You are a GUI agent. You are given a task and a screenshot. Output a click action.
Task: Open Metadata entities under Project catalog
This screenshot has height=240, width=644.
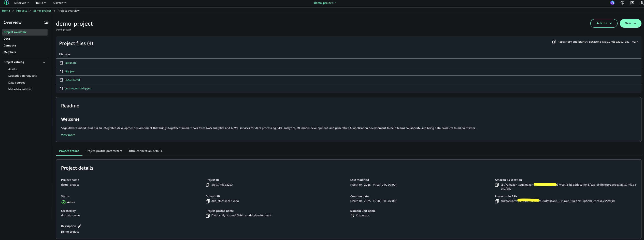[20, 89]
